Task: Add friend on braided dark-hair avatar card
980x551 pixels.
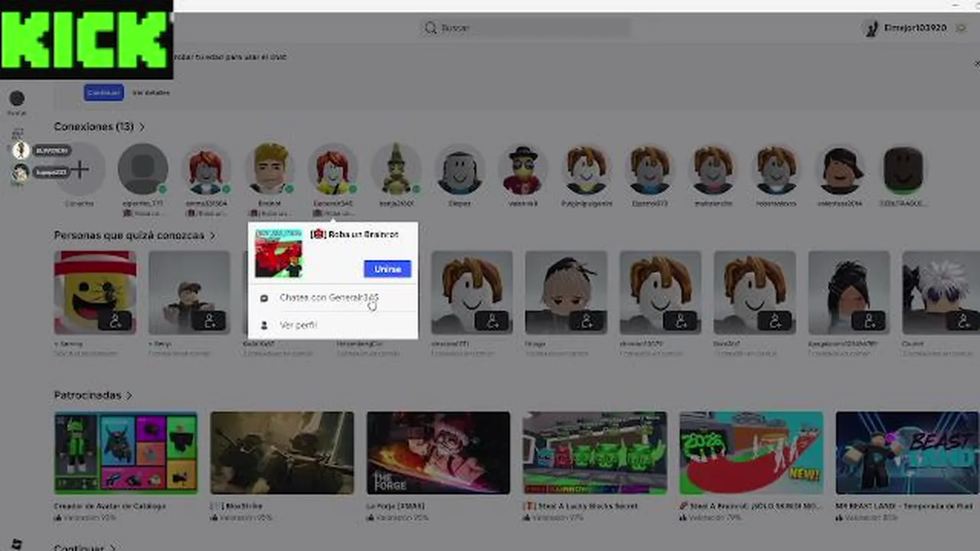Action: point(586,321)
